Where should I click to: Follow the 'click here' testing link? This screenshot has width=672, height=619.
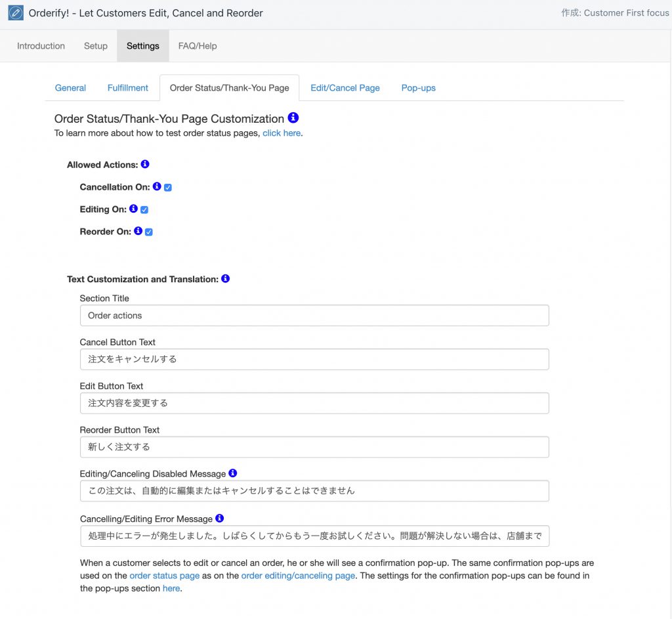tap(282, 133)
